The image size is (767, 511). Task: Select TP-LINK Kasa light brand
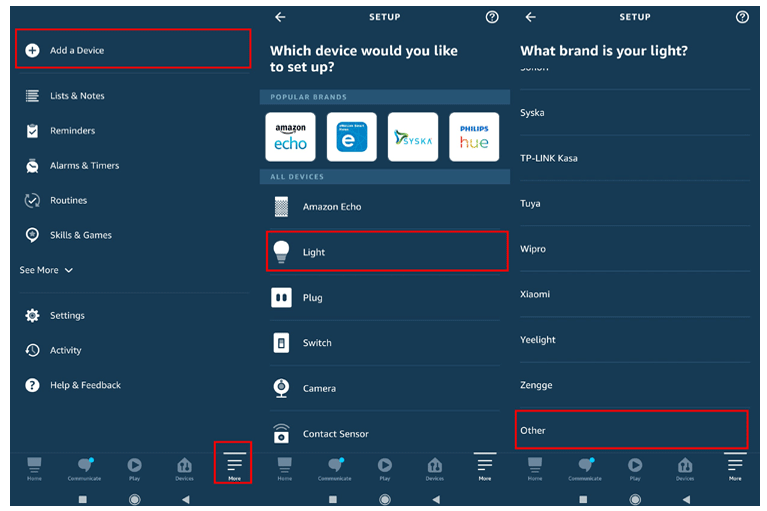coord(635,158)
